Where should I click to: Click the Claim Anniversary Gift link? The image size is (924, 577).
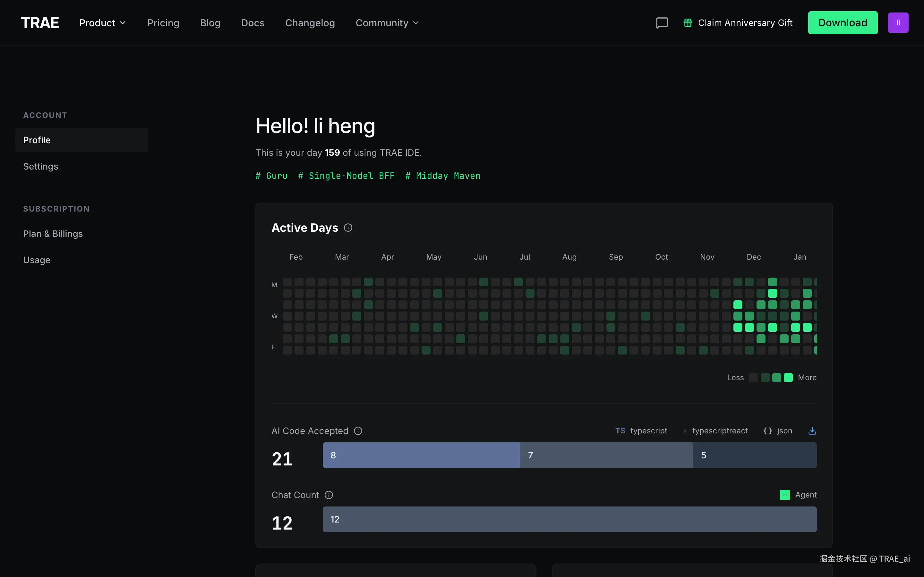tap(745, 23)
